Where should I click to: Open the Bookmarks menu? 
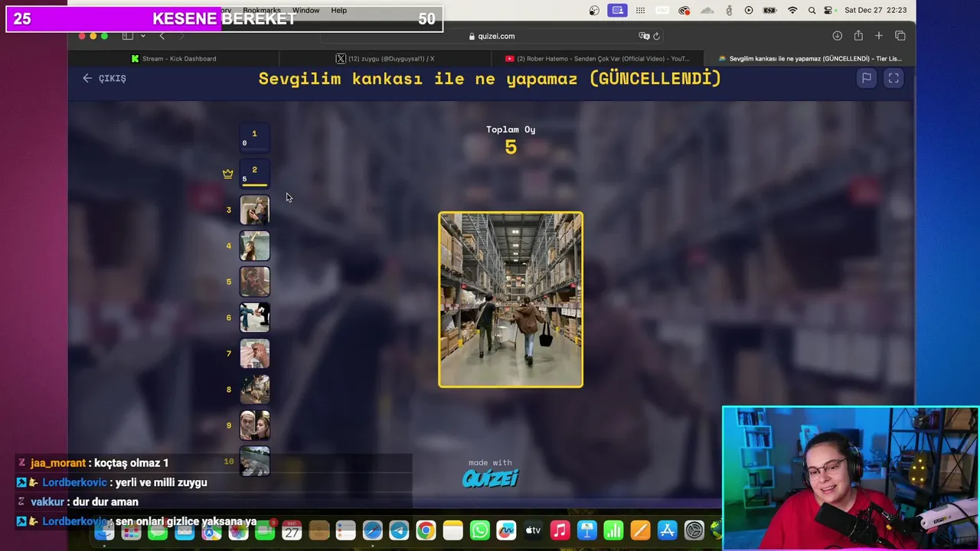tap(261, 11)
